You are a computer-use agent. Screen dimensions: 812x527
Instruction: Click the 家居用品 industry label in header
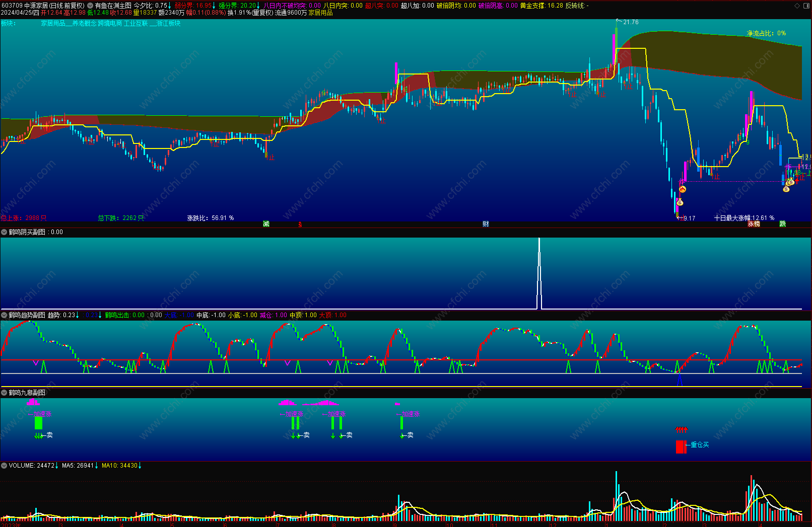point(321,13)
